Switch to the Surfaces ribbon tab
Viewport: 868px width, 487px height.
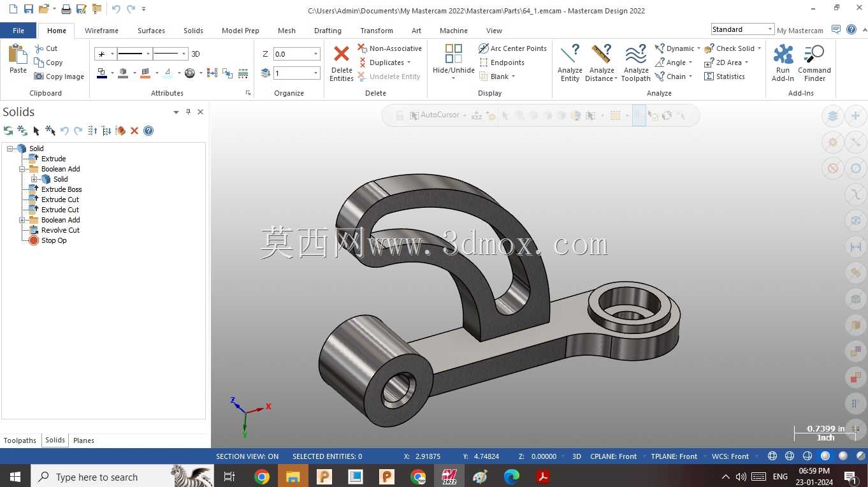[x=151, y=31]
